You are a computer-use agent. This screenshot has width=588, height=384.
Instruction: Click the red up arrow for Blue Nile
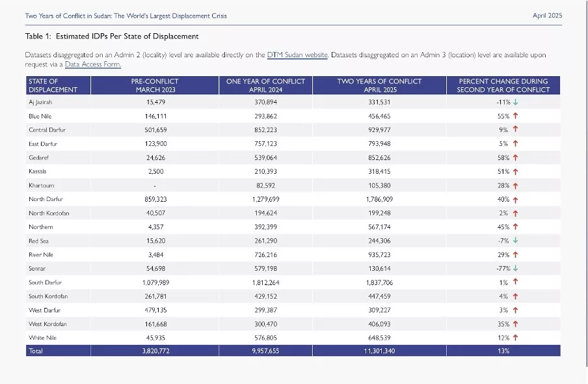pos(516,116)
